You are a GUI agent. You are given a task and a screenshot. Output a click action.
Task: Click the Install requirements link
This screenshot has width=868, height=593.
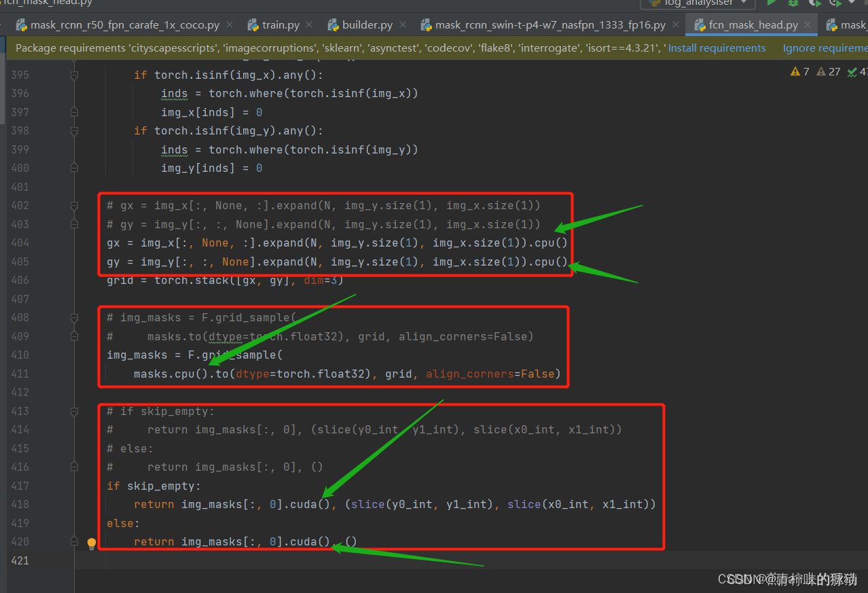tap(717, 48)
